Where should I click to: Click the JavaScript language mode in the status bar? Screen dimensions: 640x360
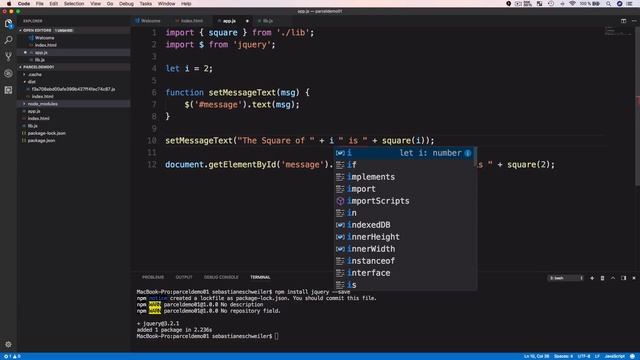click(x=614, y=356)
